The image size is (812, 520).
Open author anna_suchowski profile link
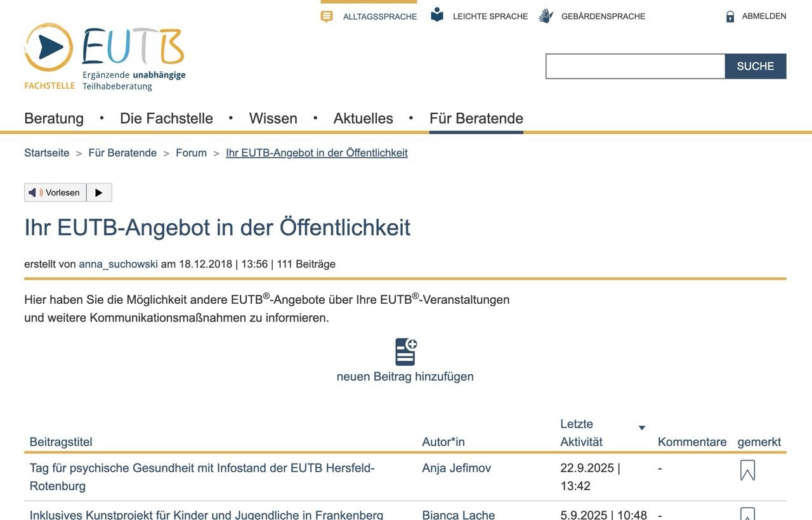[118, 264]
